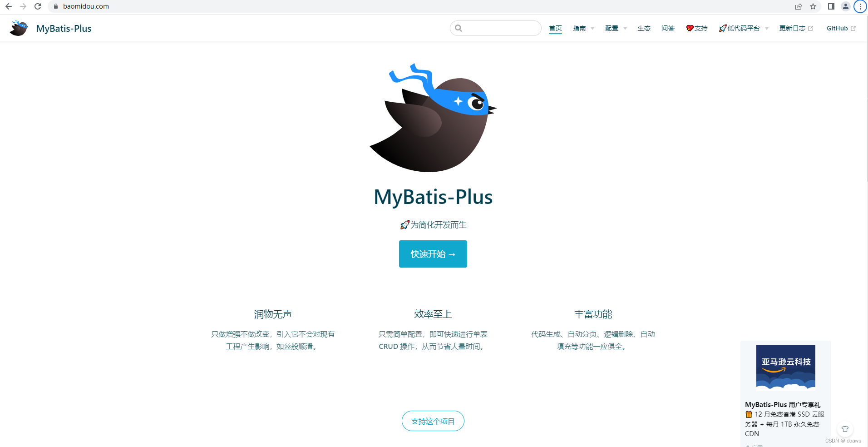Open the Chrome three-dot menu
This screenshot has width=868, height=447.
860,6
